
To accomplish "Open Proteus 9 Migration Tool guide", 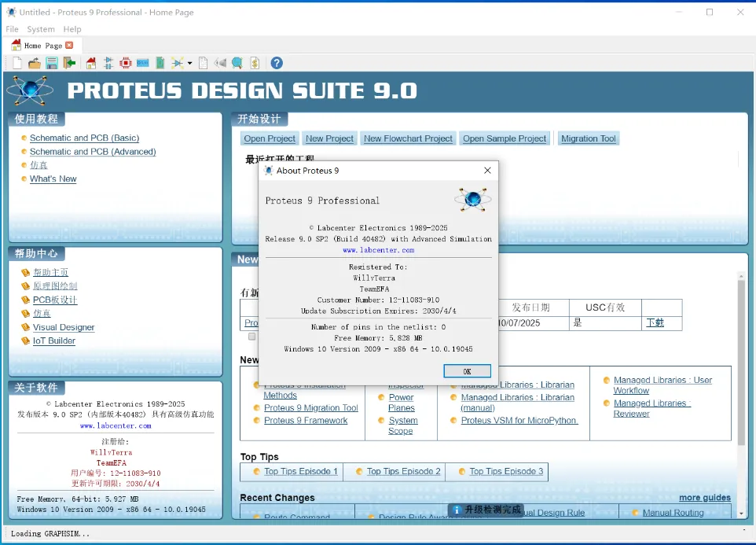I will coord(311,407).
